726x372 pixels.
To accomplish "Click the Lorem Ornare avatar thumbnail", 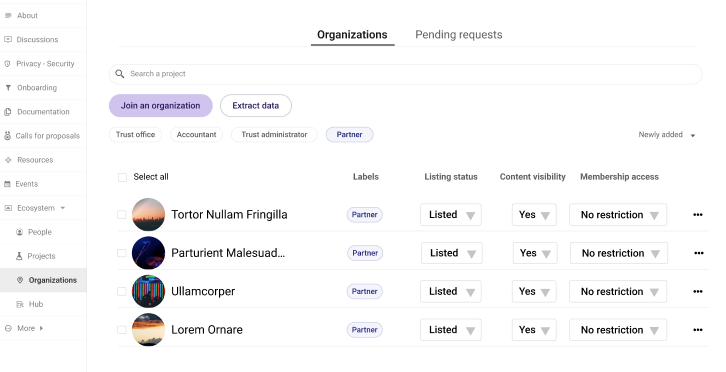I will click(148, 329).
